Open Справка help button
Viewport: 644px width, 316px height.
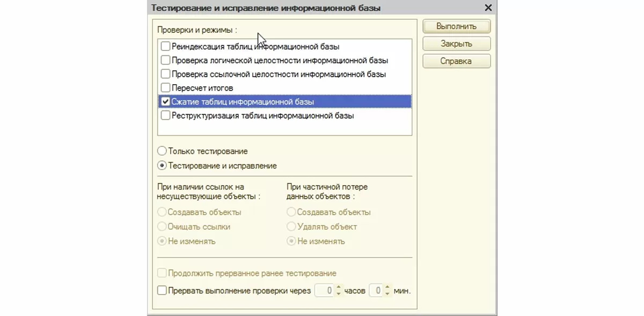coord(456,61)
